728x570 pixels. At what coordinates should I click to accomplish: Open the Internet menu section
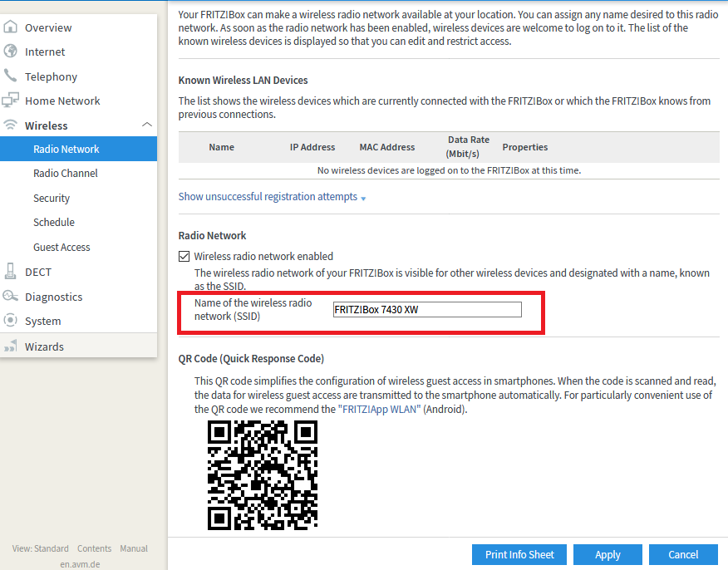coord(45,52)
